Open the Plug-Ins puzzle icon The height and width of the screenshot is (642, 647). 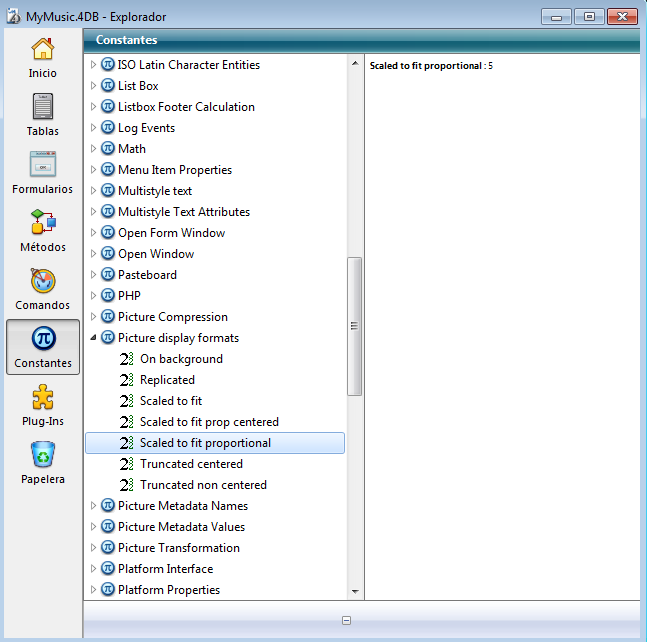pos(42,398)
